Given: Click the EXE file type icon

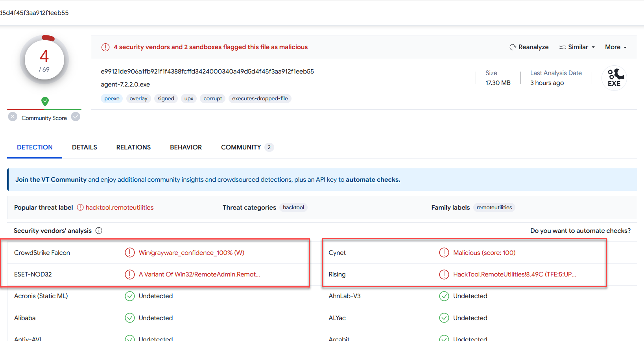Looking at the screenshot, I should coord(614,78).
